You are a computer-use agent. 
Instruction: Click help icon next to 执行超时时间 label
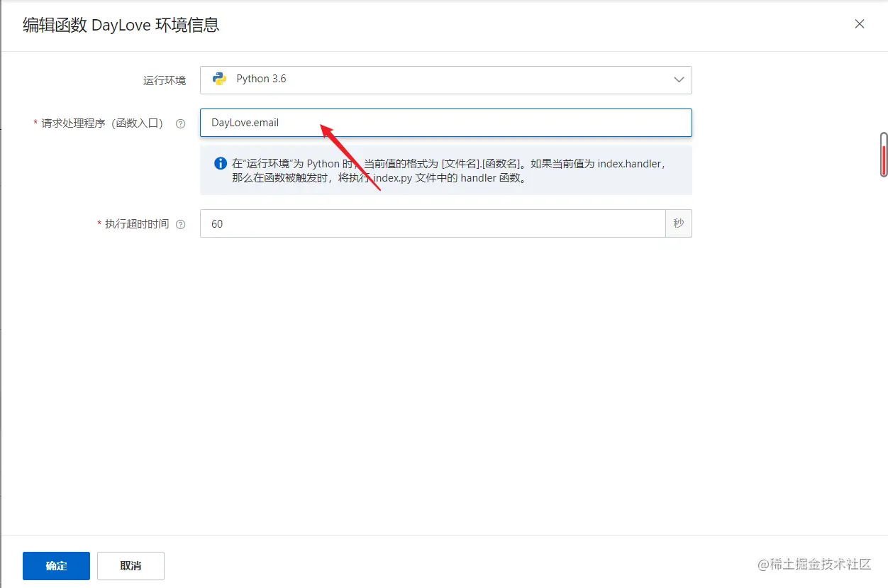point(180,224)
